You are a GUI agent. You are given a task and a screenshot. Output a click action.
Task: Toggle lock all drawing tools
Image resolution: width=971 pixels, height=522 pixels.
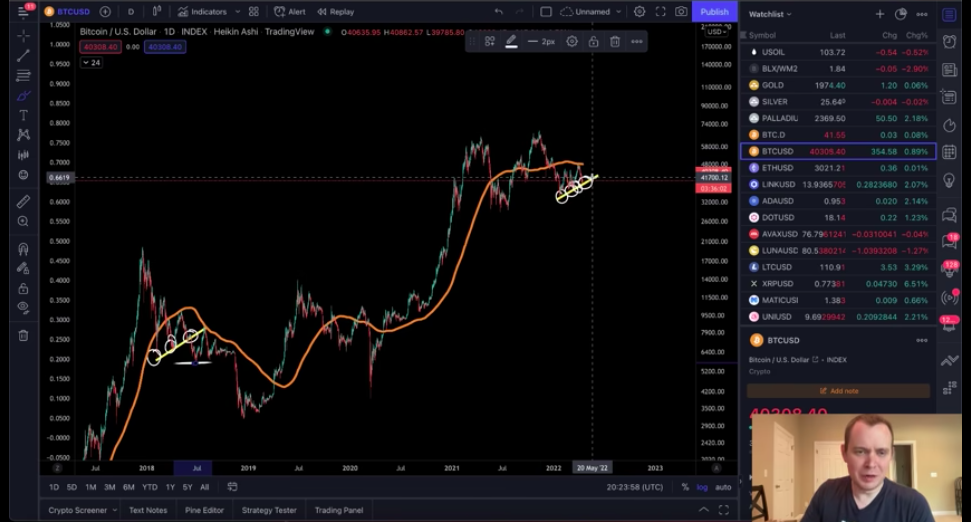[24, 289]
